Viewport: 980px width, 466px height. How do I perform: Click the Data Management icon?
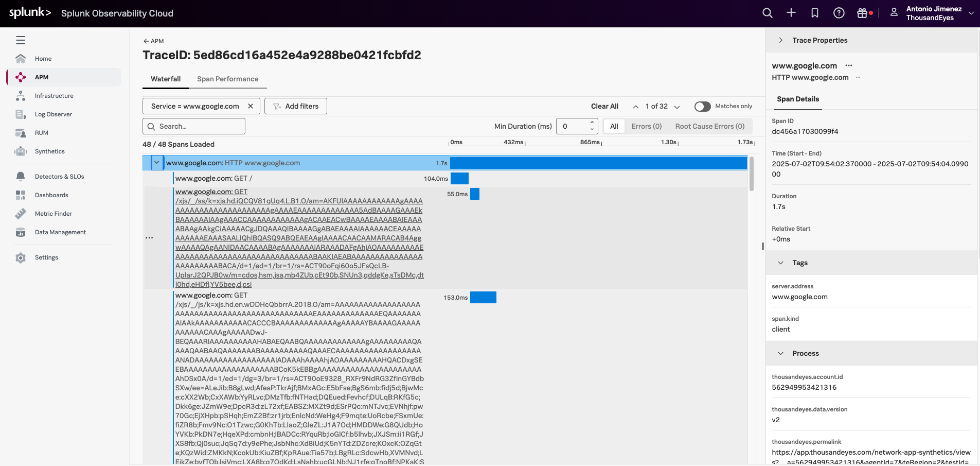[21, 232]
